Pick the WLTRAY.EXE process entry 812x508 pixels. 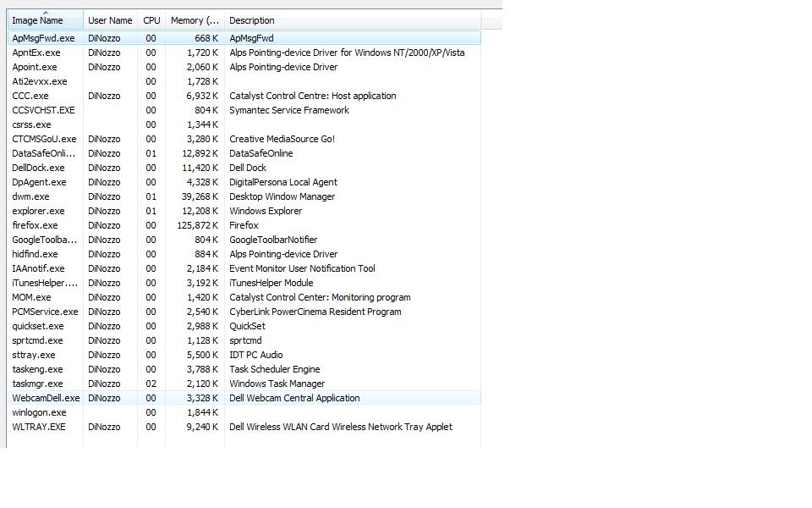(x=39, y=427)
